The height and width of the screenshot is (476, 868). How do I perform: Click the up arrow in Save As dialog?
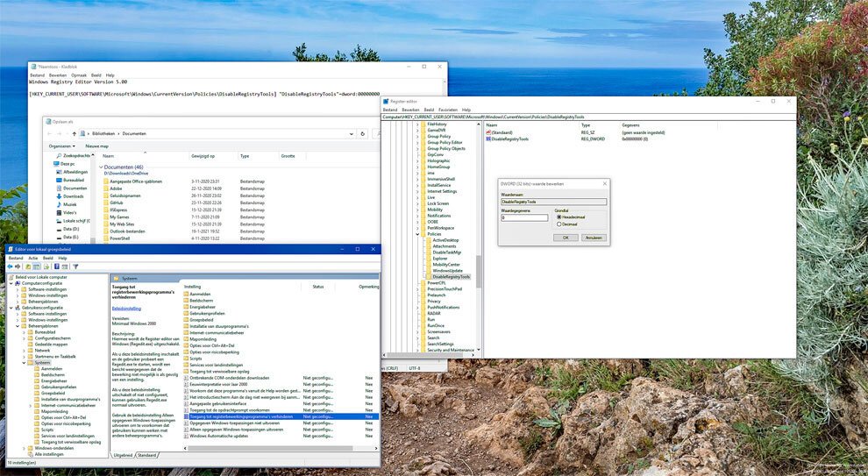click(x=75, y=133)
